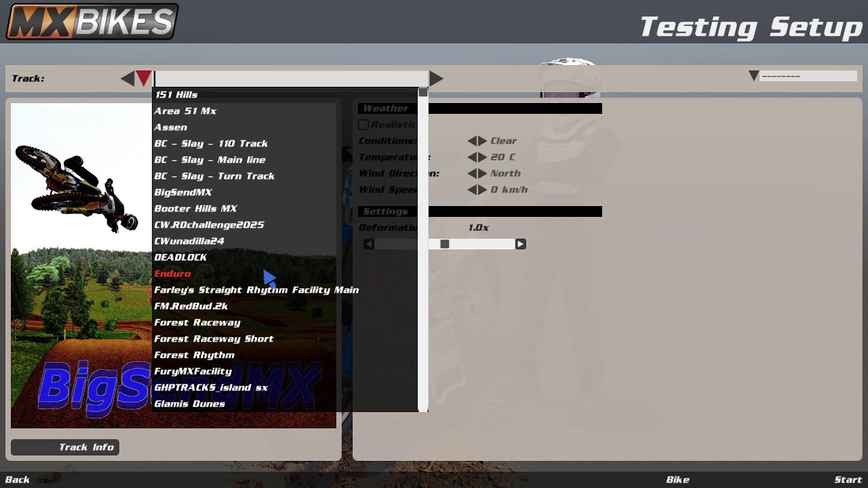Viewport: 868px width, 488px height.
Task: Select track 151 Hills
Action: coord(176,95)
